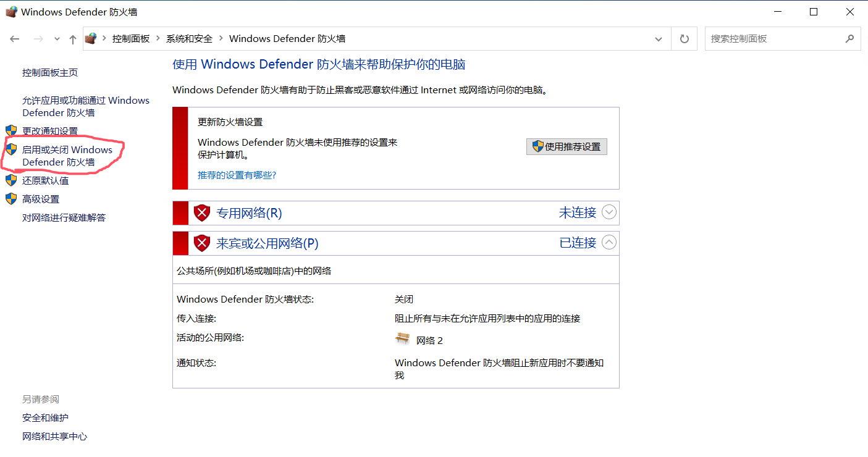Open 启用或关闭 Windows Defender 防火墙
The image size is (868, 457).
coord(67,156)
